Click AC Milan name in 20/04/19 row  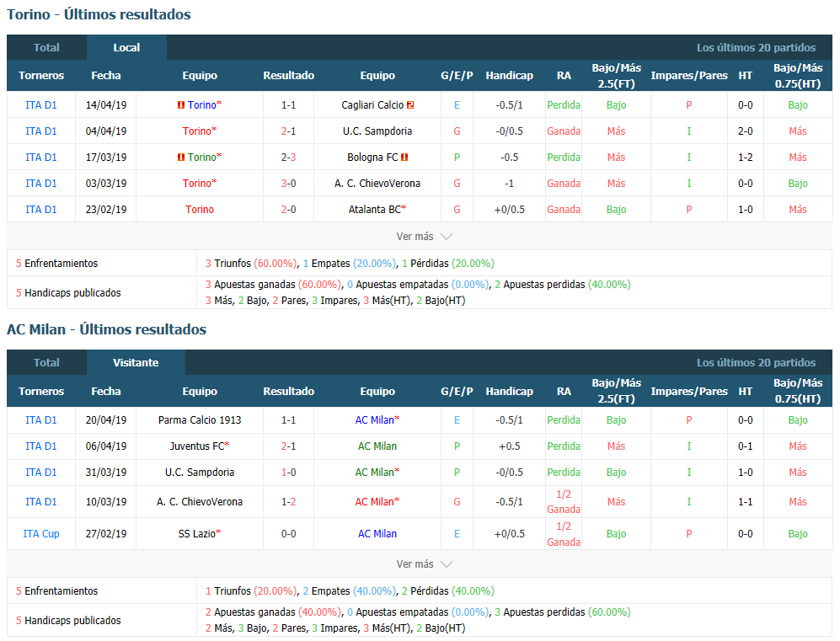pos(374,420)
